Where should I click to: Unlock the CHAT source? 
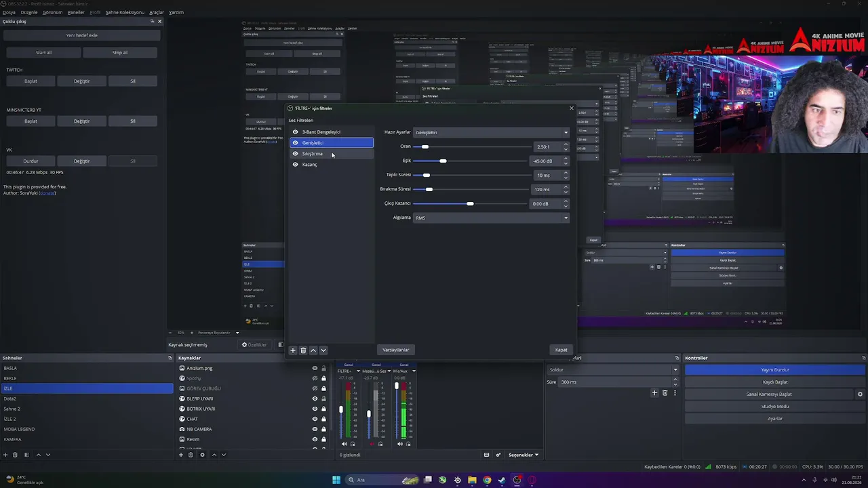pos(323,419)
